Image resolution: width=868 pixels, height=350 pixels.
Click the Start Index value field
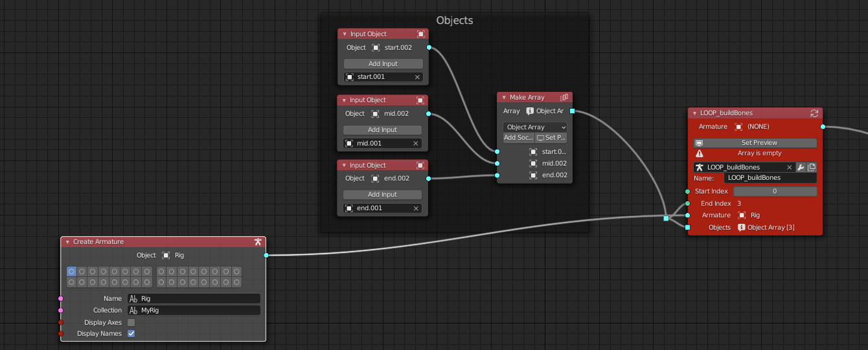[x=775, y=191]
